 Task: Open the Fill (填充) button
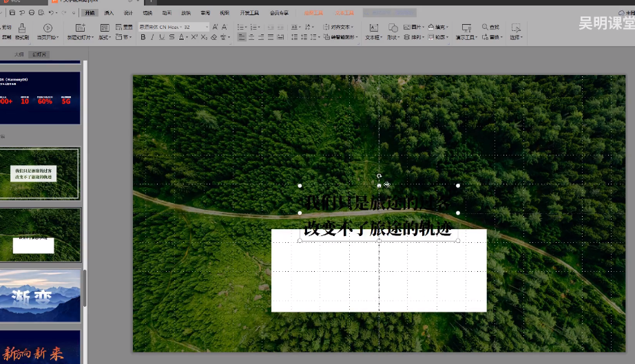439,27
